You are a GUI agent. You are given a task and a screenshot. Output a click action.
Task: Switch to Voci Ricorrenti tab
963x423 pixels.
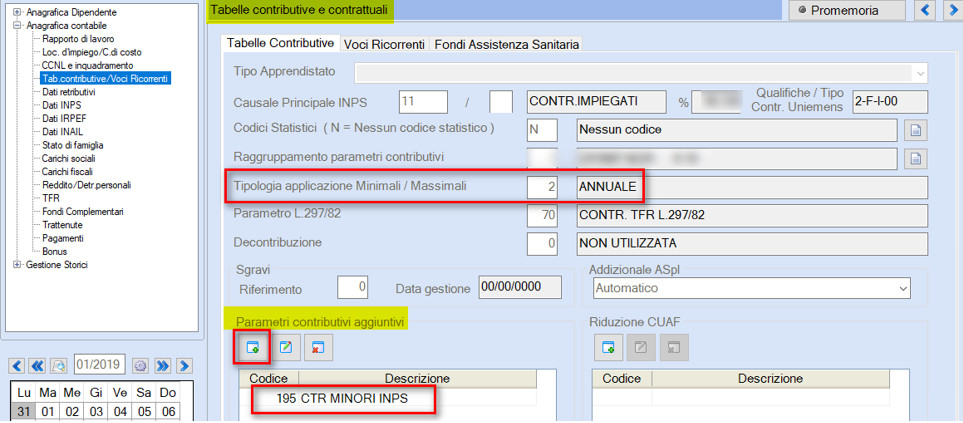384,44
